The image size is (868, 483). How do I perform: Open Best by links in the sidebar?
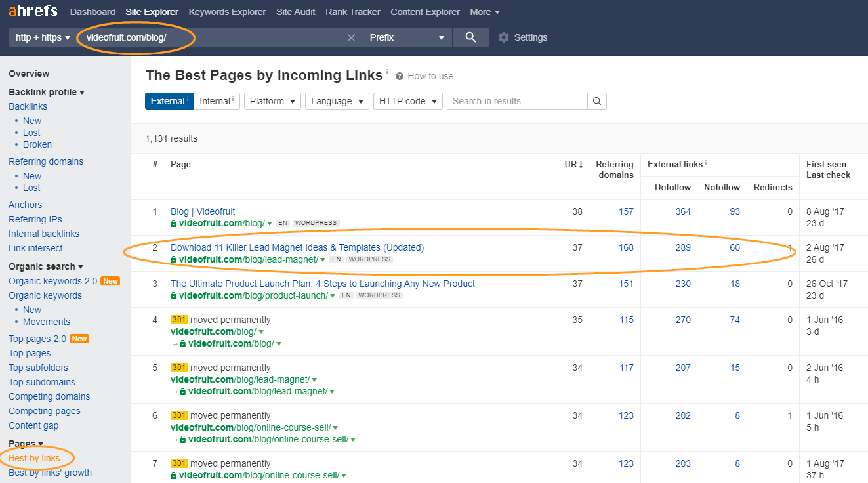(x=34, y=458)
